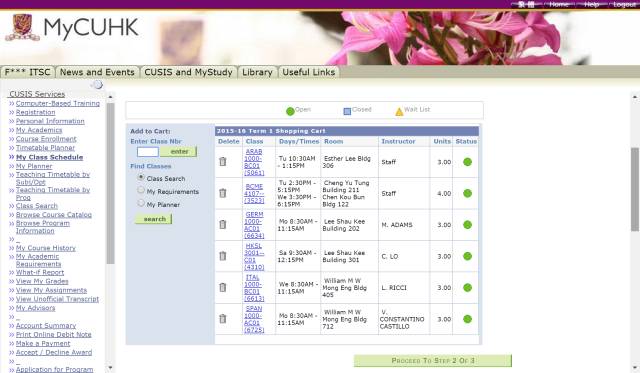Screen dimensions: 640x373
Task: Click the Enter Class Nbr input field
Action: coord(148,152)
